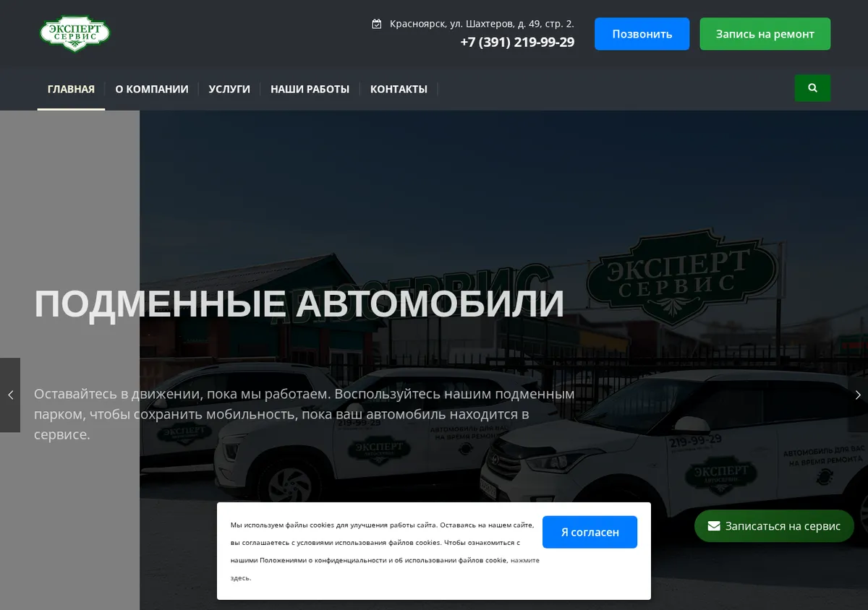868x610 pixels.
Task: Advance slider with right arrow
Action: click(x=858, y=395)
